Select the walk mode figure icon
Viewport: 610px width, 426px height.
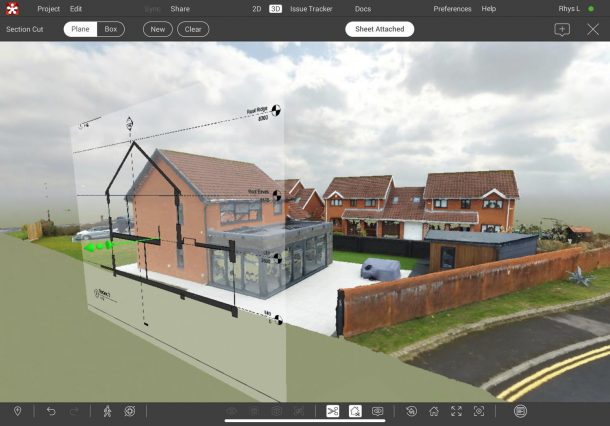(107, 411)
